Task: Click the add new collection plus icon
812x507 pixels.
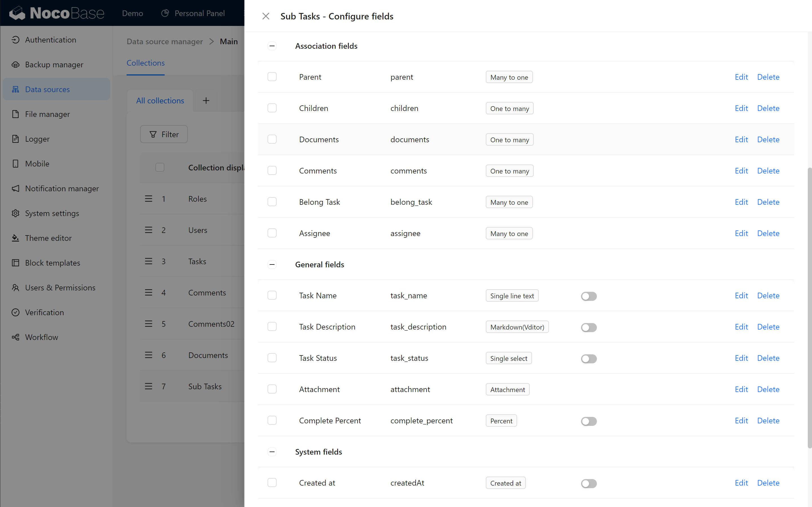Action: pyautogui.click(x=206, y=101)
